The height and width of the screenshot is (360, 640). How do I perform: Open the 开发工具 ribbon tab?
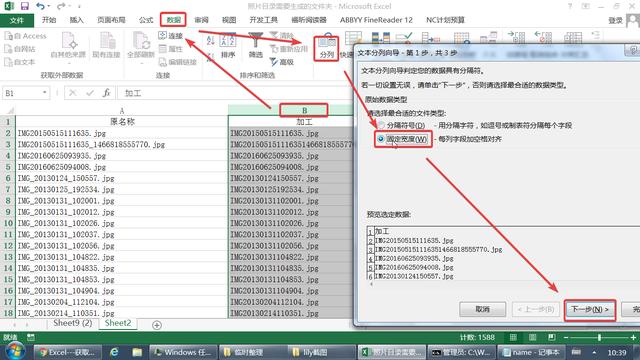[x=263, y=20]
